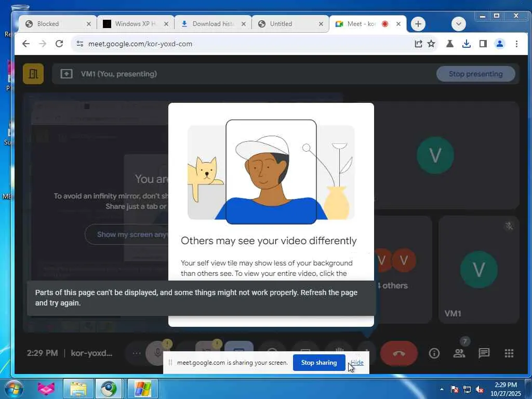Click Show my screen anyway button
532x399 pixels.
126,234
